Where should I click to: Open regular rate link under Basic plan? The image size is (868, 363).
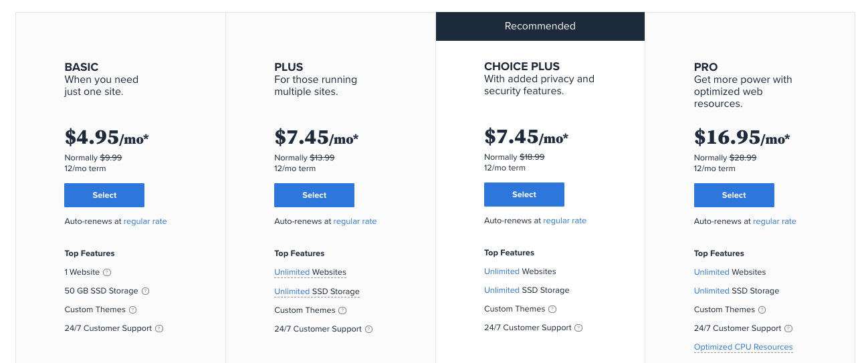[145, 221]
